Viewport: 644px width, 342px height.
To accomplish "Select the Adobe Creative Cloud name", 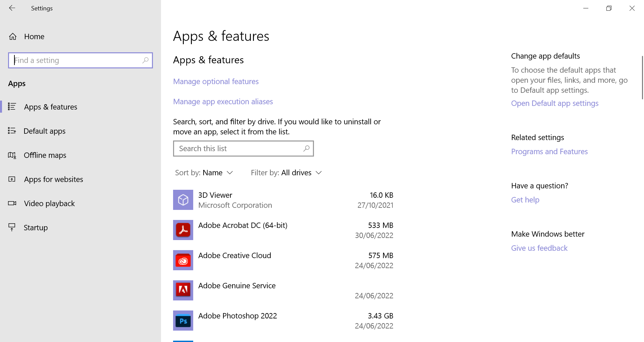I will click(234, 255).
